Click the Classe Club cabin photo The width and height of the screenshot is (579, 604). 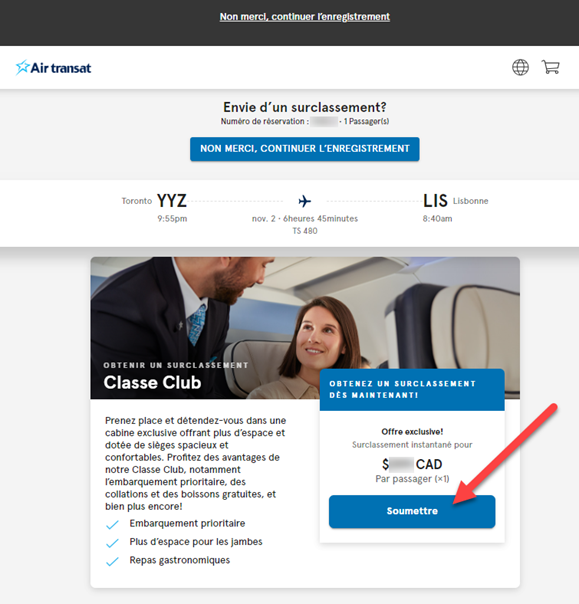(305, 328)
